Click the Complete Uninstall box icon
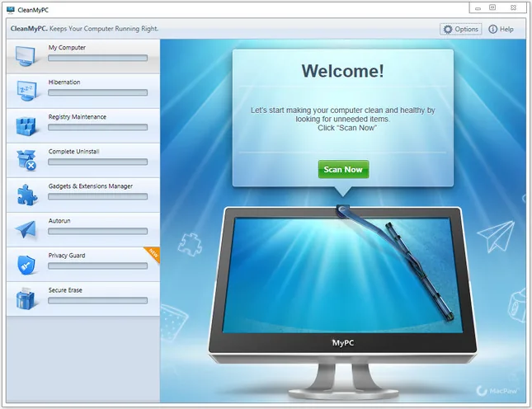 (26, 160)
